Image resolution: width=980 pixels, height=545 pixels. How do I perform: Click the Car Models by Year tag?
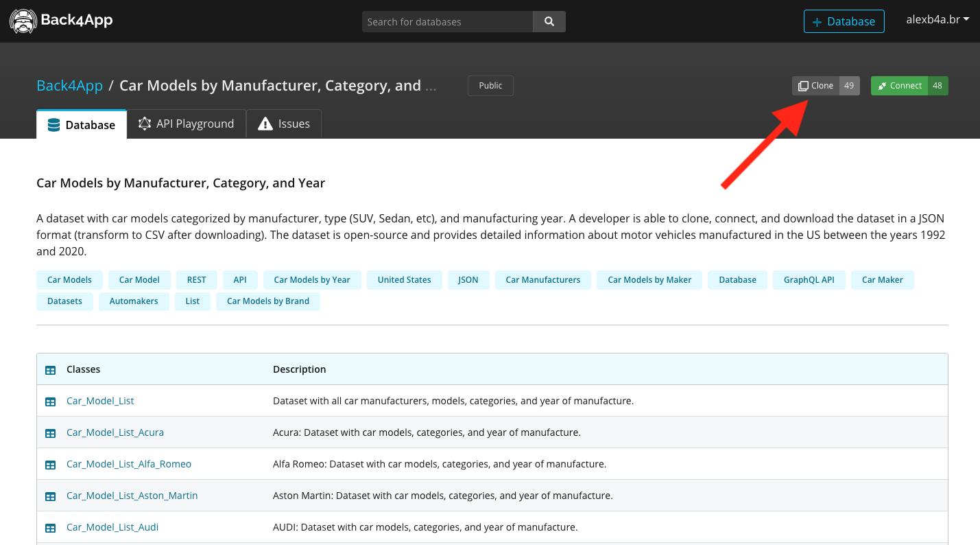[312, 280]
